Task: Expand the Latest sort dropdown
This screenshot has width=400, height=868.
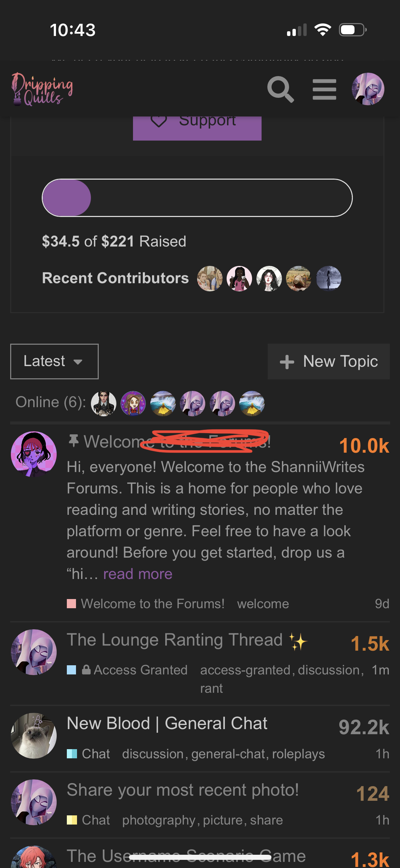Action: click(x=54, y=361)
